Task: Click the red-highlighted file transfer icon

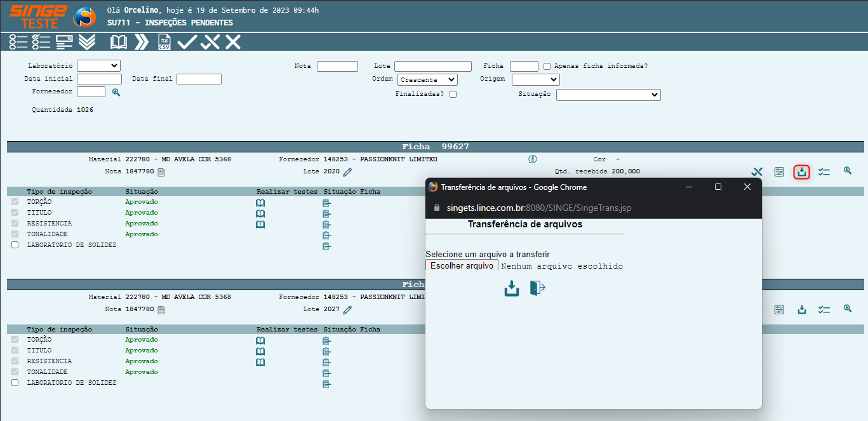Action: click(x=801, y=171)
